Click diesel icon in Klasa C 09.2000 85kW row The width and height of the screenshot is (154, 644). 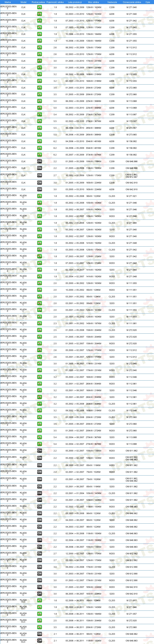pyautogui.click(x=40, y=465)
